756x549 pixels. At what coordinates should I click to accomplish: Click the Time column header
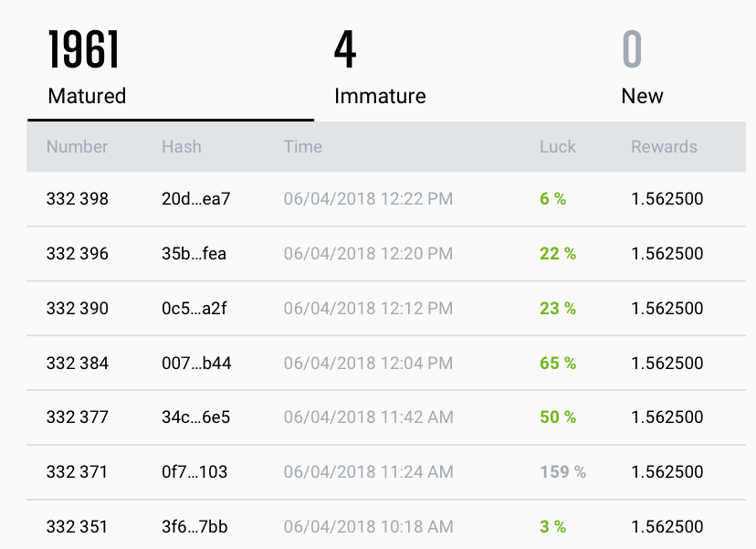point(302,146)
